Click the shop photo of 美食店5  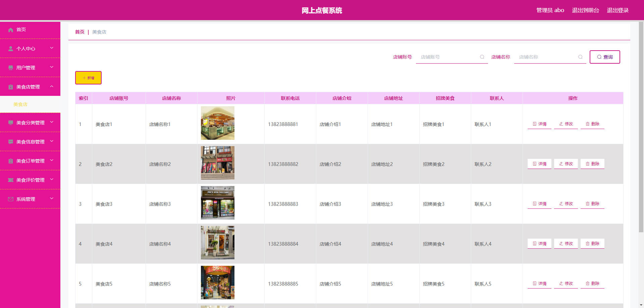218,283
